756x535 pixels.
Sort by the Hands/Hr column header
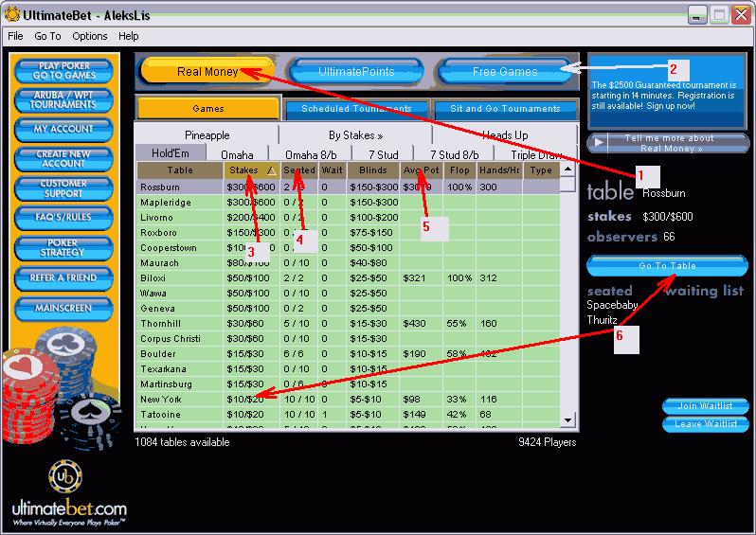click(499, 170)
